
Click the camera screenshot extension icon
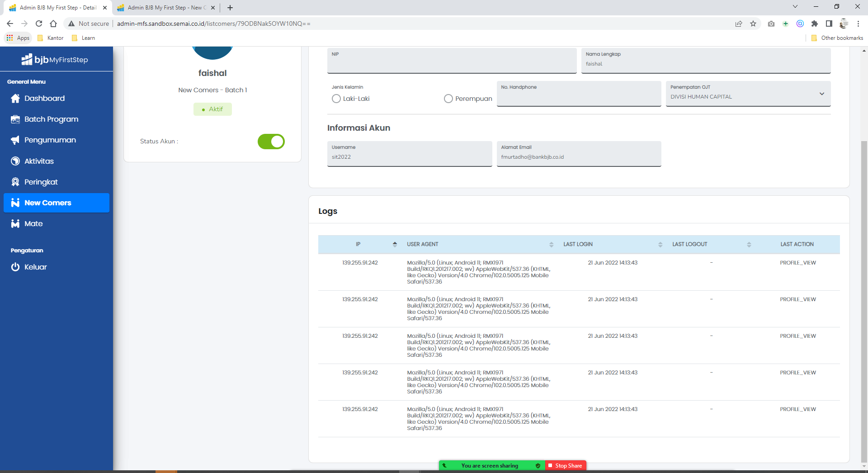click(771, 24)
